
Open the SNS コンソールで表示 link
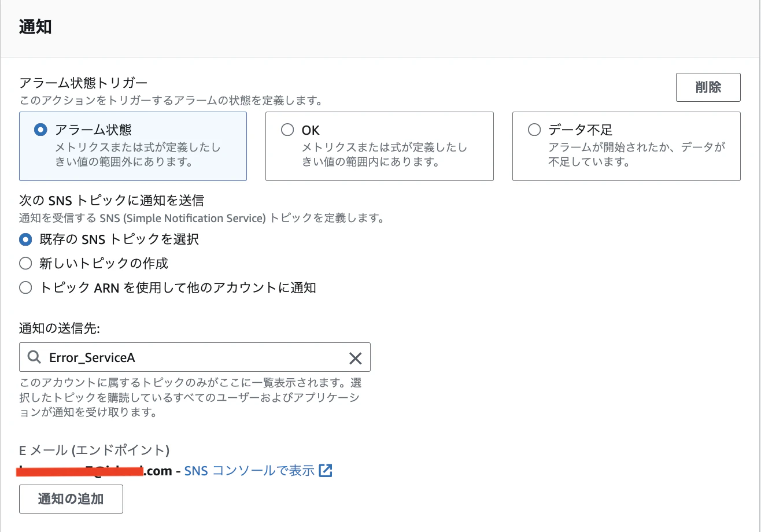coord(249,471)
